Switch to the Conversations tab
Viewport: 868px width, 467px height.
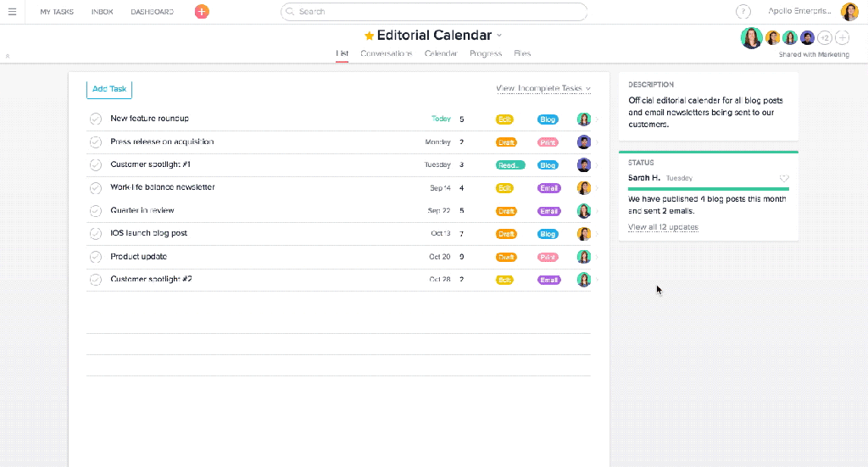386,53
